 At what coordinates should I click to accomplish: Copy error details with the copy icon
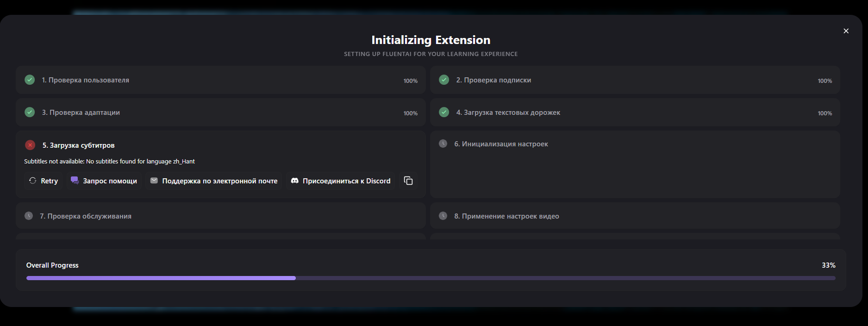pos(408,181)
